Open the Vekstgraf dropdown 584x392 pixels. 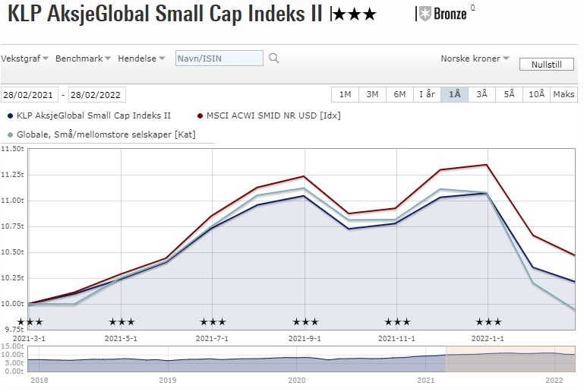[x=24, y=58]
